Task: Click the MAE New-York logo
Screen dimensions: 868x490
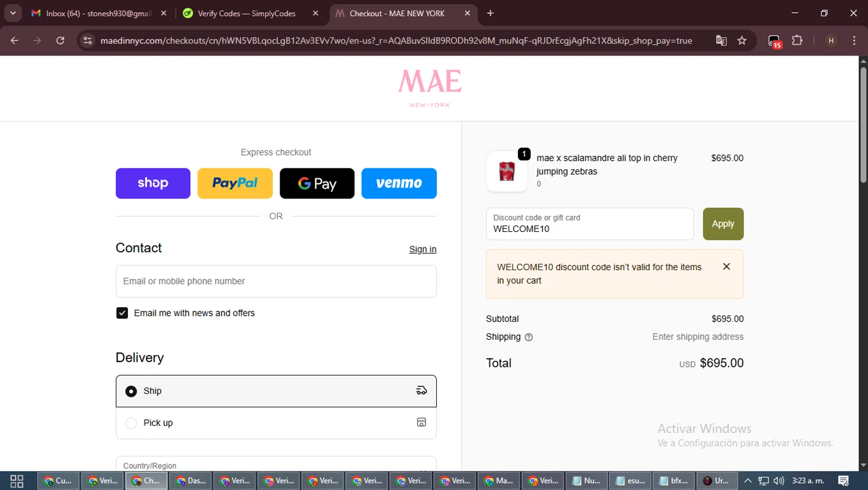Action: click(x=429, y=89)
